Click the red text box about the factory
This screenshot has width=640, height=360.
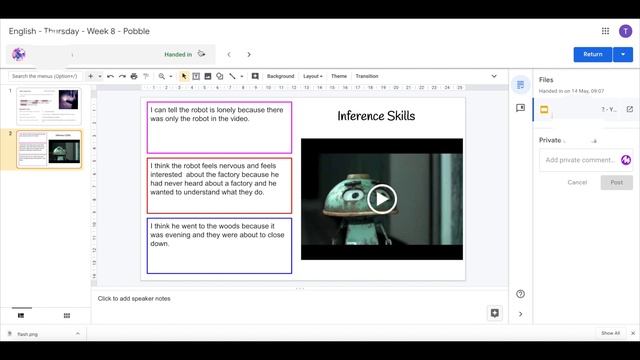coord(219,186)
